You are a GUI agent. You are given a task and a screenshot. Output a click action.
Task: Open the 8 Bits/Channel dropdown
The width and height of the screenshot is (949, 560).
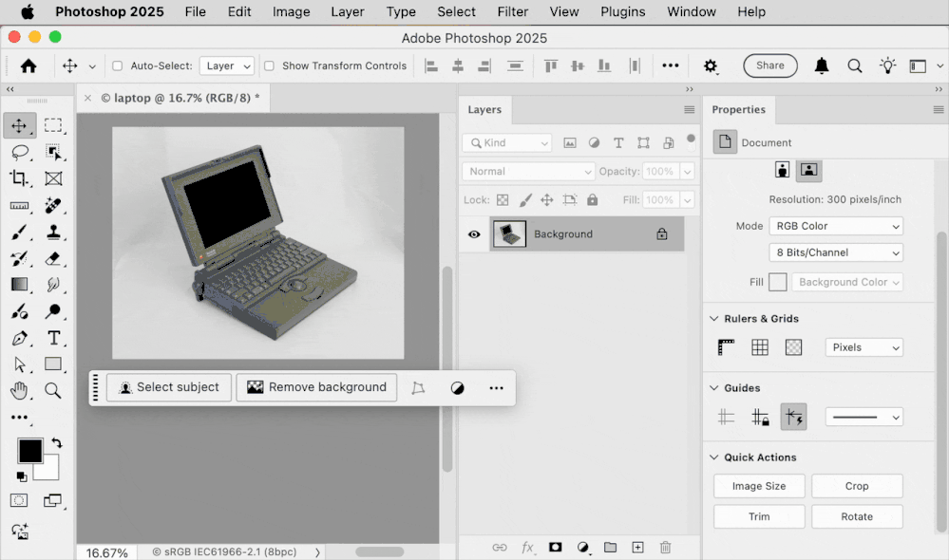coord(835,252)
